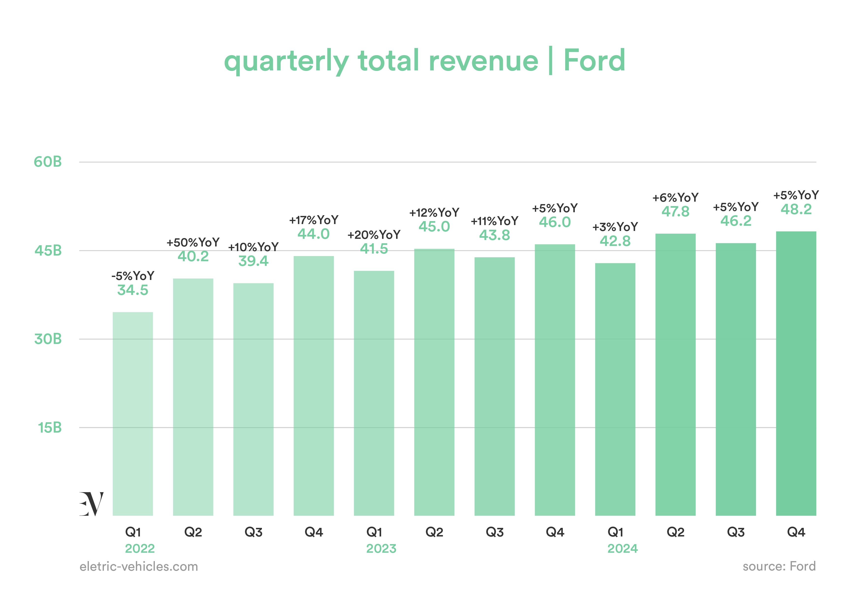Select the '+3%YoY' growth annotation

615,227
